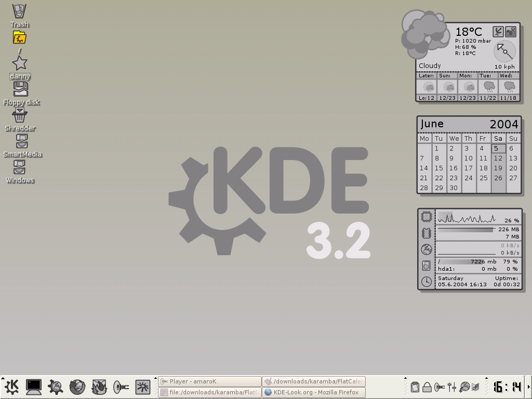Open the KDE K menu launcher

click(12, 387)
